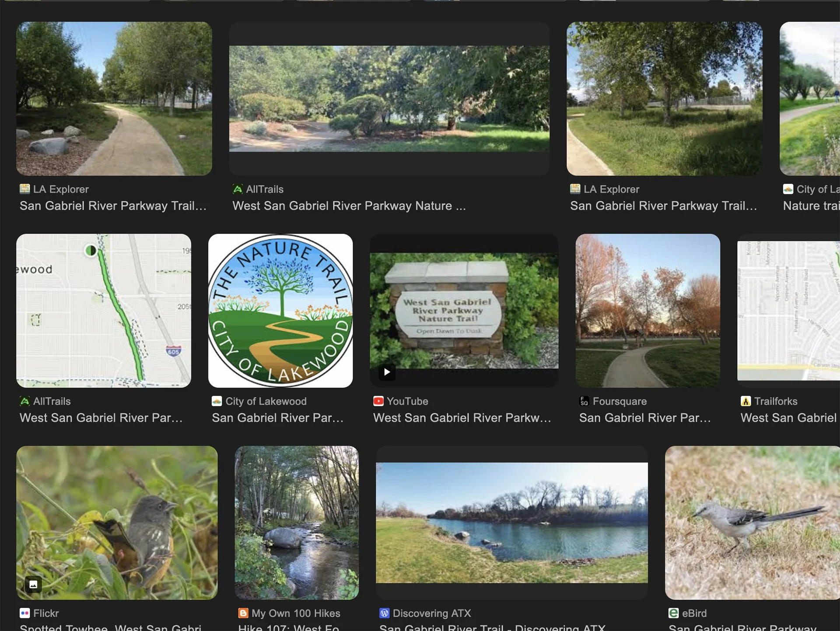The height and width of the screenshot is (631, 840).
Task: Click the YouTube icon under the video thumbnail
Action: click(378, 401)
